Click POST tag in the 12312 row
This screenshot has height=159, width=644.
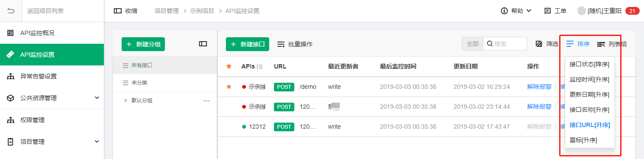click(284, 127)
